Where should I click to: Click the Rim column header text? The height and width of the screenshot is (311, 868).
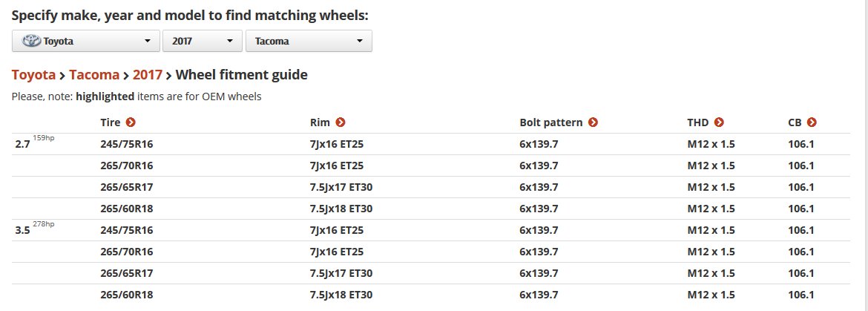coord(320,122)
